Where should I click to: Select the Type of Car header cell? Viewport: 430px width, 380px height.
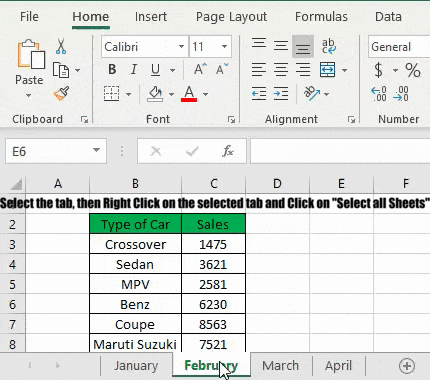135,224
